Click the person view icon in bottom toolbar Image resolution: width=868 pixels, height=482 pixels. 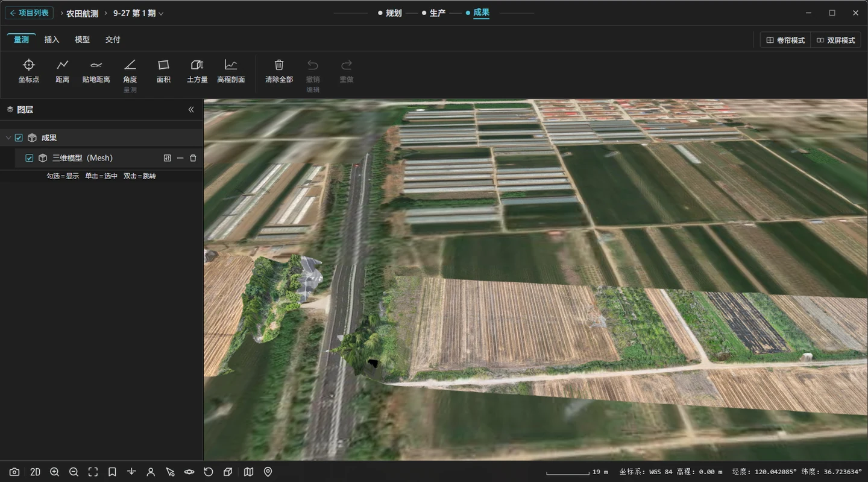point(151,472)
